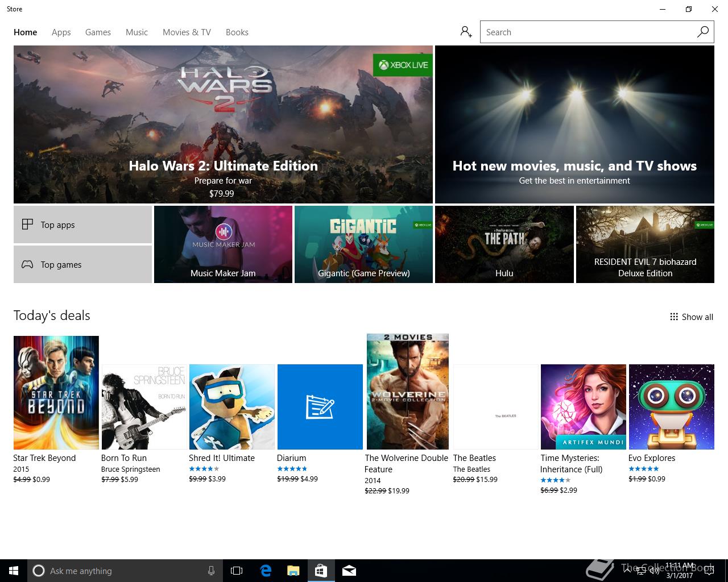Click the Show all grid icon
Image resolution: width=728 pixels, height=582 pixels.
pyautogui.click(x=674, y=317)
